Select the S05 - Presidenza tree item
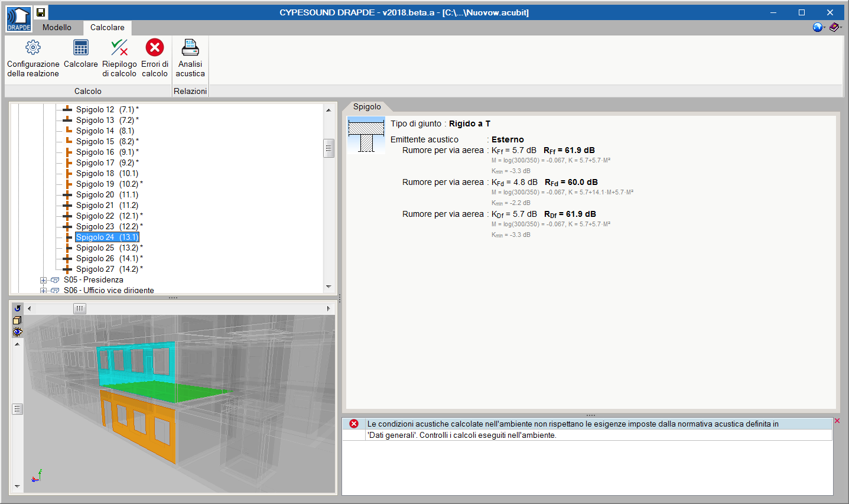Screen dimensions: 849x504 click(x=93, y=280)
